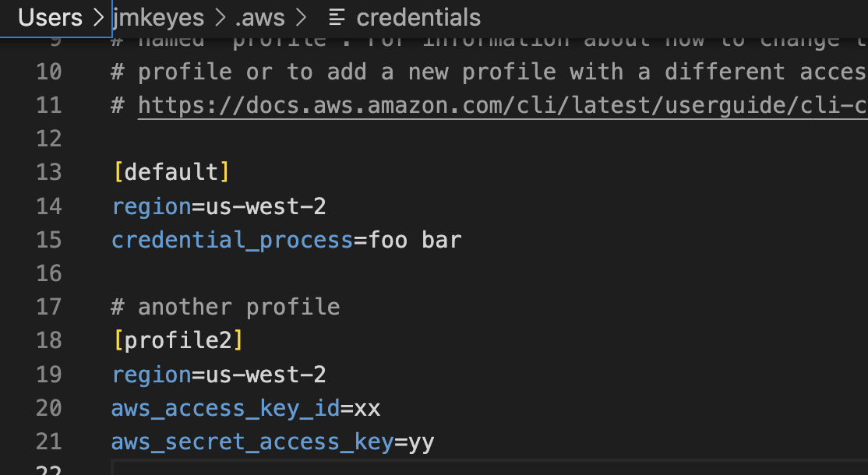Place cursor on 'foo bar' value
Screen dimensions: 868x475
coord(415,240)
